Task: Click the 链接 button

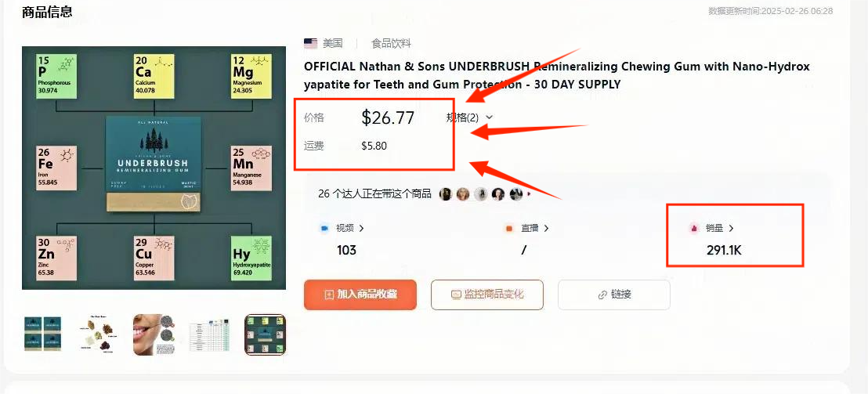Action: (614, 295)
